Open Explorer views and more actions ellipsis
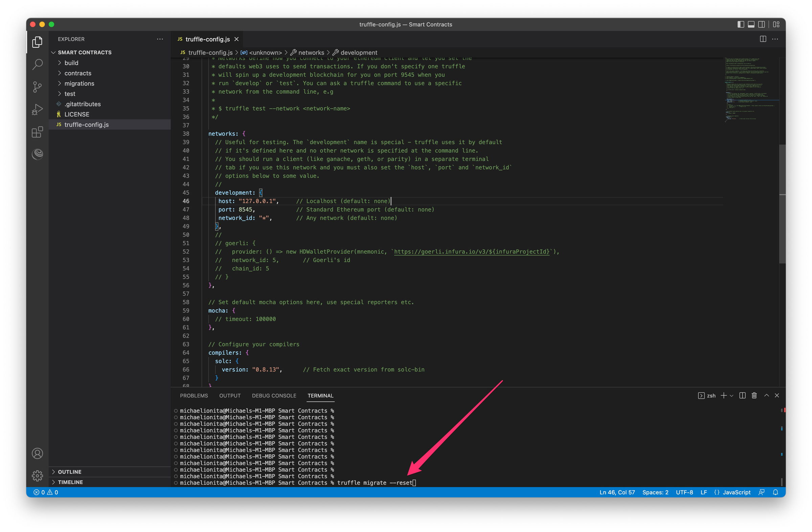Viewport: 812px width, 532px height. [160, 39]
